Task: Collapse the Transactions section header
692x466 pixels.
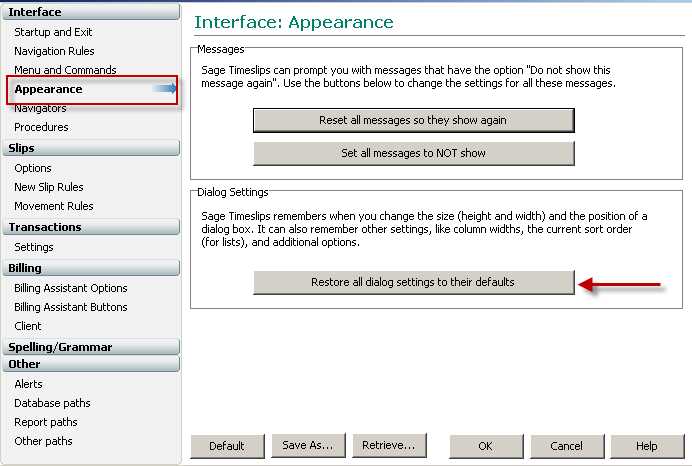Action: coord(91,227)
